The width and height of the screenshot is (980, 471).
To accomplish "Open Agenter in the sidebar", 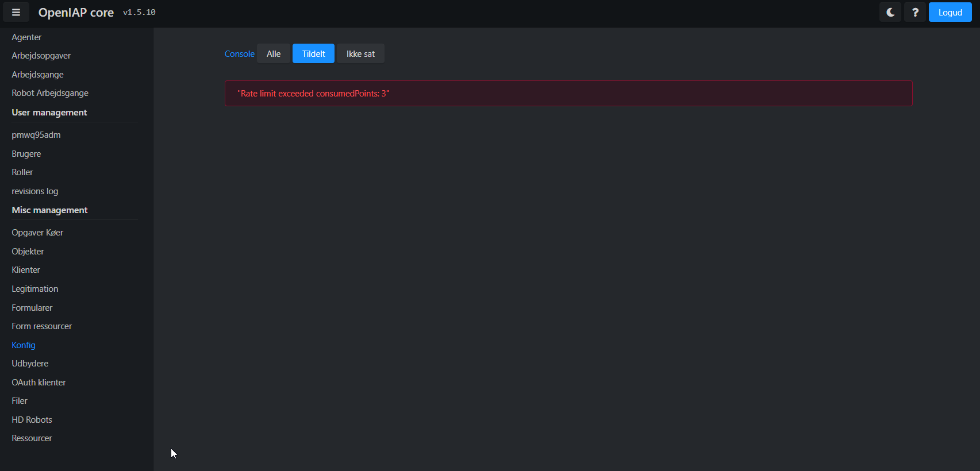I will (26, 37).
